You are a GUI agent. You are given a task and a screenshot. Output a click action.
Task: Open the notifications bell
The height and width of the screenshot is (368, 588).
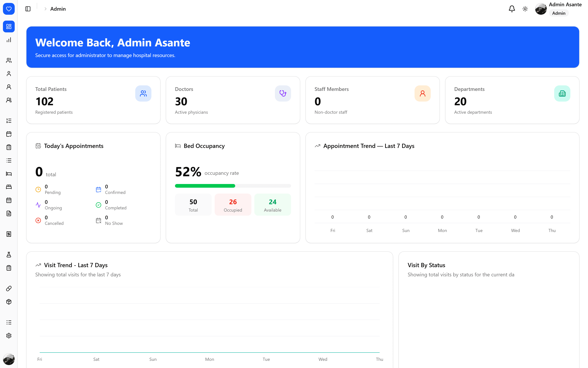(x=512, y=9)
